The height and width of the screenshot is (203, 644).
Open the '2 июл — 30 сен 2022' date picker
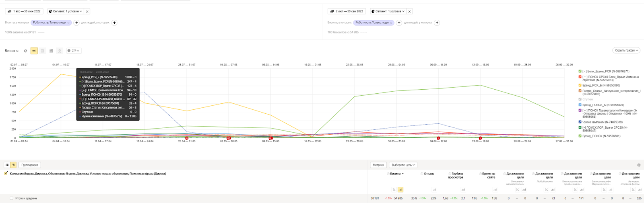[x=347, y=11]
